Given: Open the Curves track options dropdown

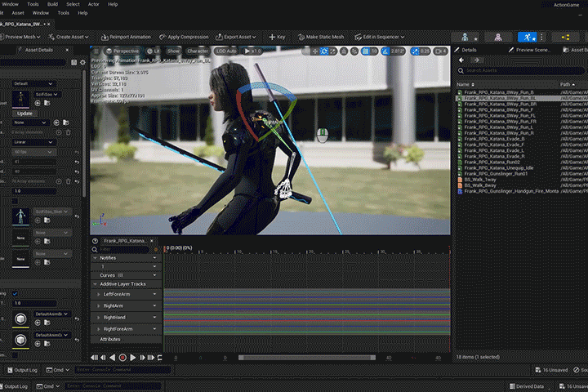Looking at the screenshot, I should 154,275.
